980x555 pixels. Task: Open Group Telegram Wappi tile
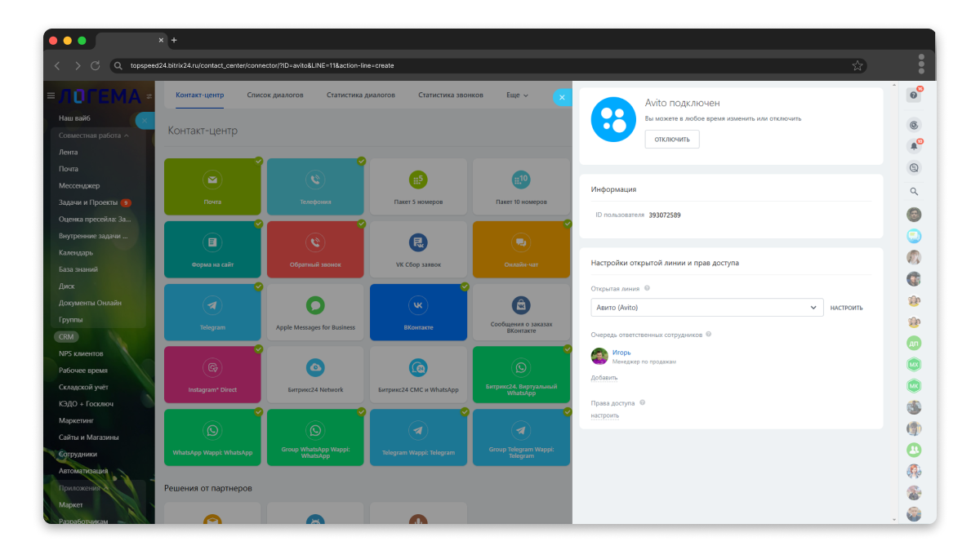click(x=521, y=438)
